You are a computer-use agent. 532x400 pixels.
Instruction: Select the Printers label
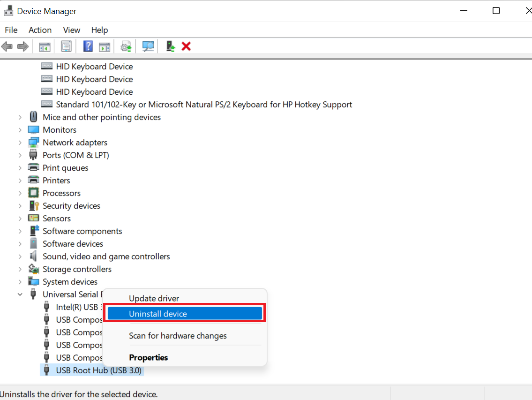coord(56,181)
